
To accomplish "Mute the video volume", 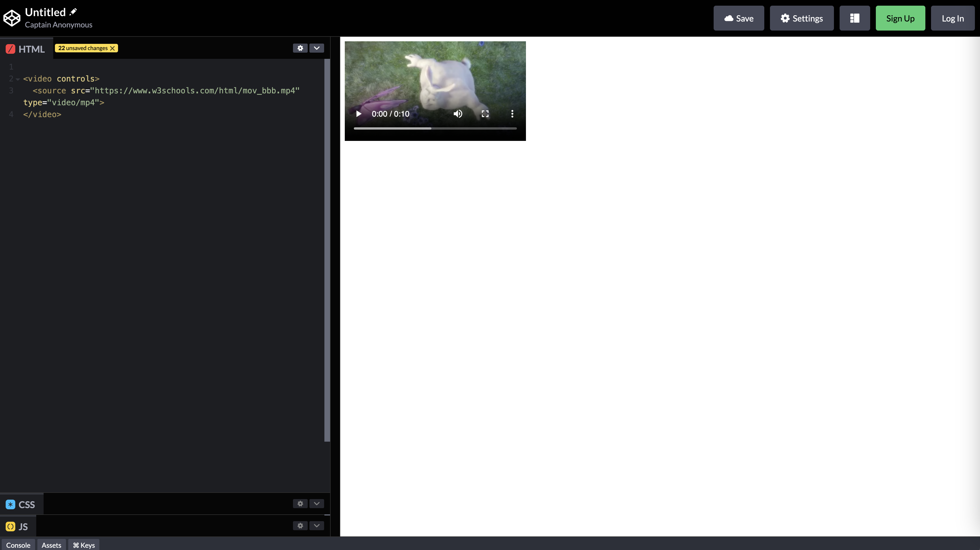I will 458,114.
